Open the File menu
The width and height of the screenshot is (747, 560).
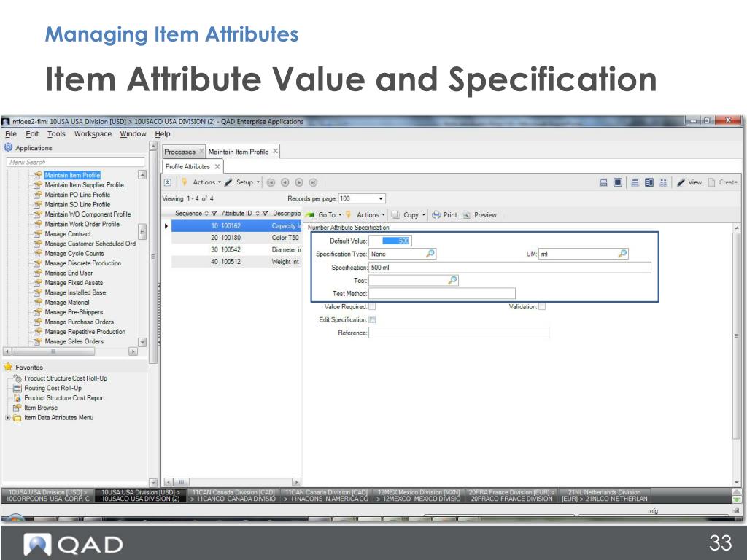coord(11,134)
